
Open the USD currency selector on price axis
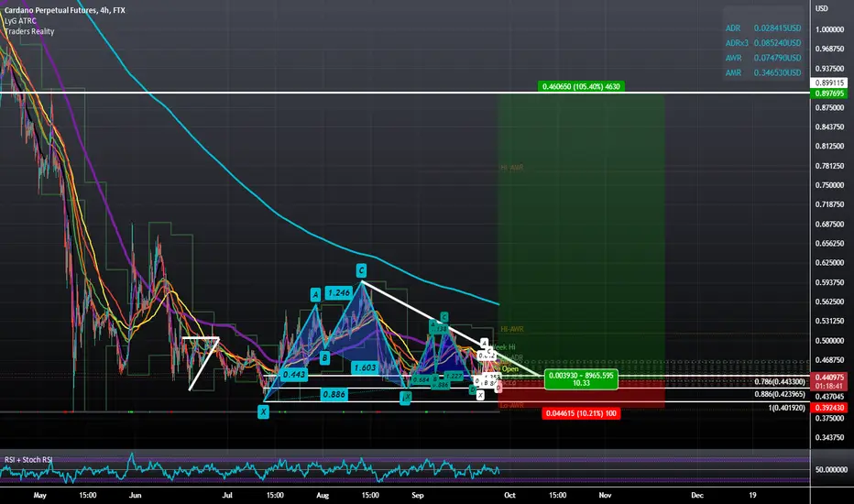click(821, 8)
